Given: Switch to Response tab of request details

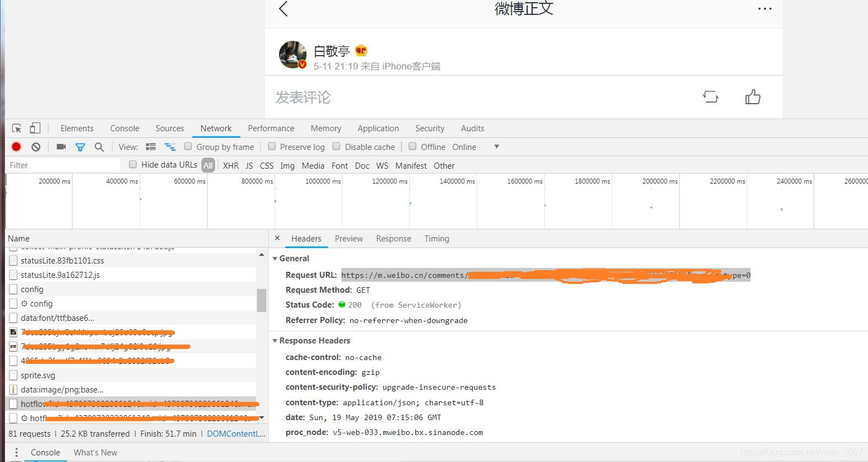Looking at the screenshot, I should (394, 239).
